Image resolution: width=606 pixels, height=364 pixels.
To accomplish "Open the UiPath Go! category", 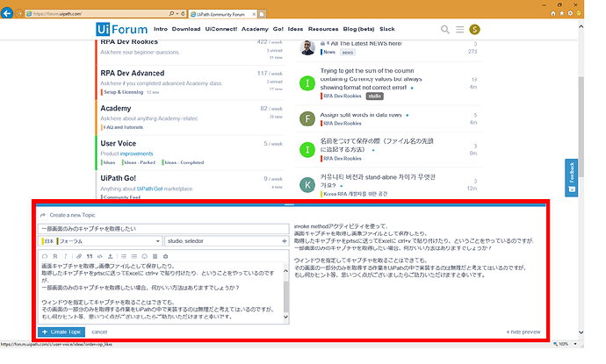I will click(x=118, y=178).
